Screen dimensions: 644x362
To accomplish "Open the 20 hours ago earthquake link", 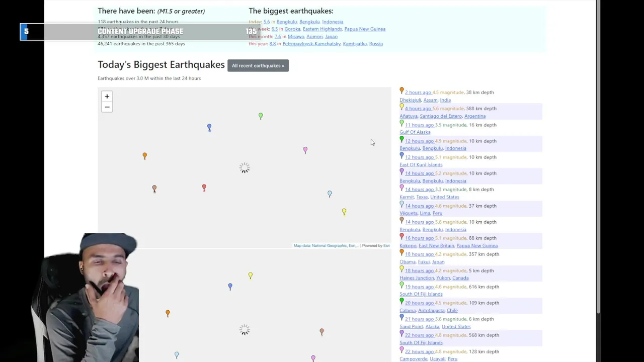I will pos(419,303).
